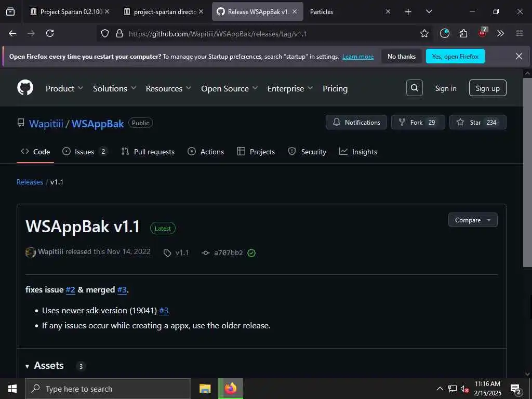
Task: Bookmark this page with the star icon
Action: click(x=424, y=33)
